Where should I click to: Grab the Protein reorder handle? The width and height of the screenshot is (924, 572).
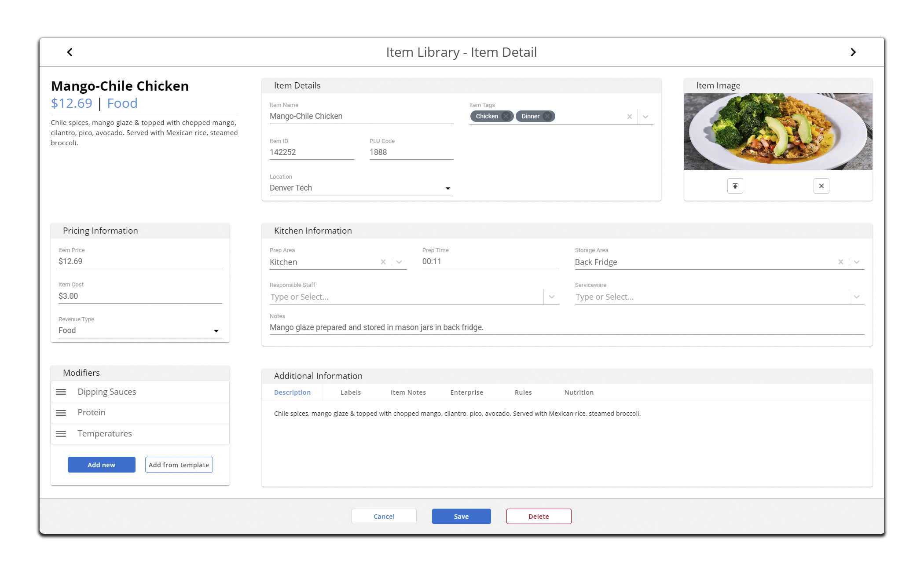61,413
